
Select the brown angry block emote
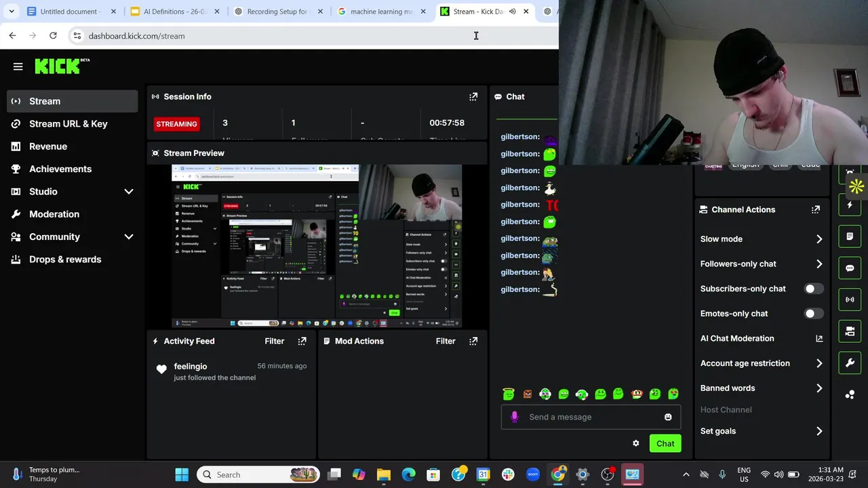click(x=528, y=394)
